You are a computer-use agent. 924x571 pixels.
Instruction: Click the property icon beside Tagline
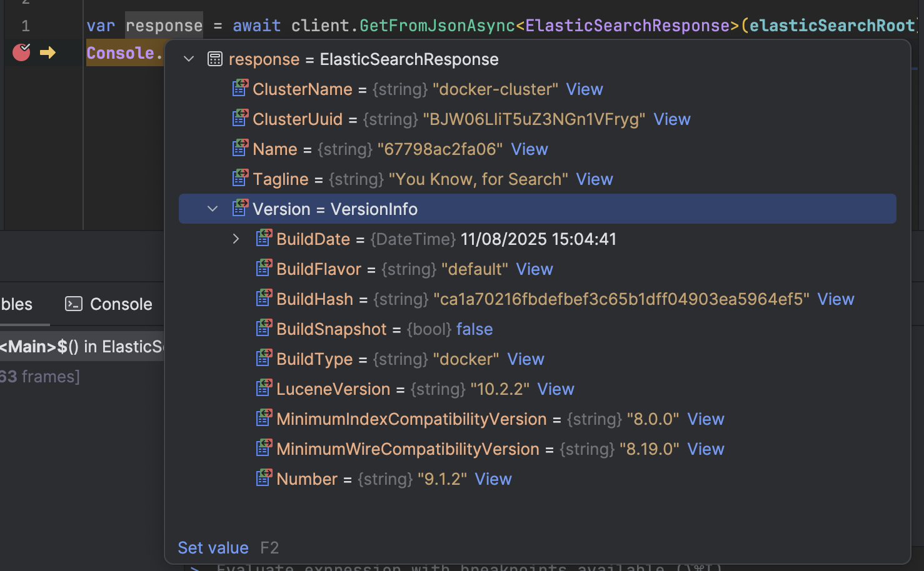tap(239, 178)
